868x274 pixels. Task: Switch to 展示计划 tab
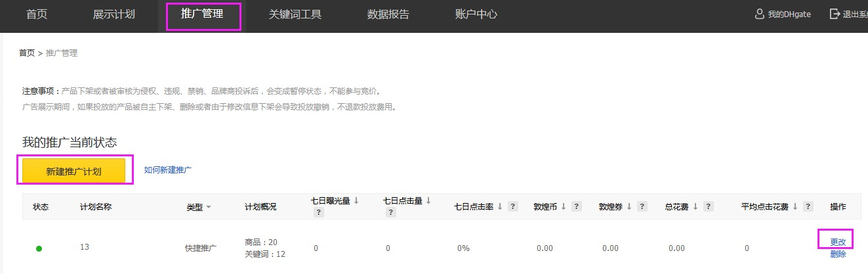click(x=114, y=14)
